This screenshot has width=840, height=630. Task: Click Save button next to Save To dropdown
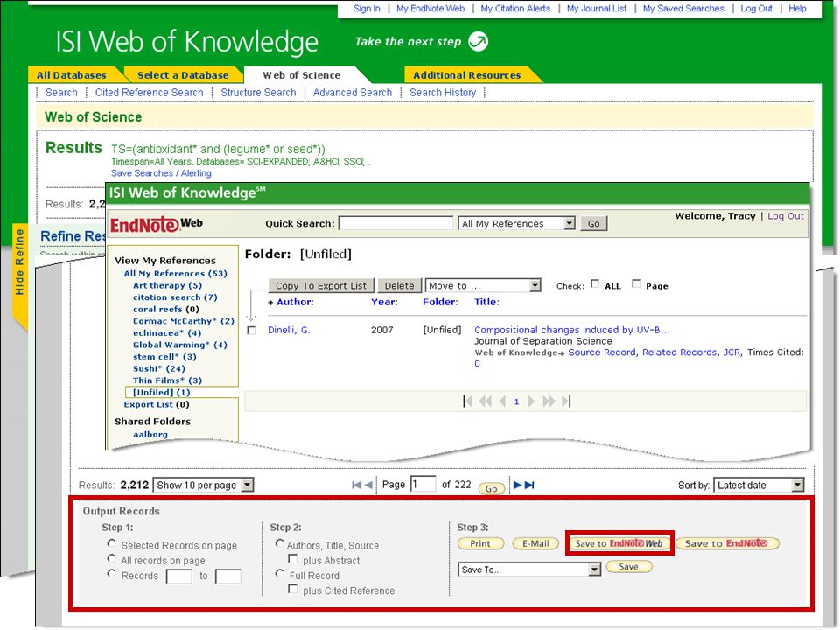pyautogui.click(x=629, y=567)
